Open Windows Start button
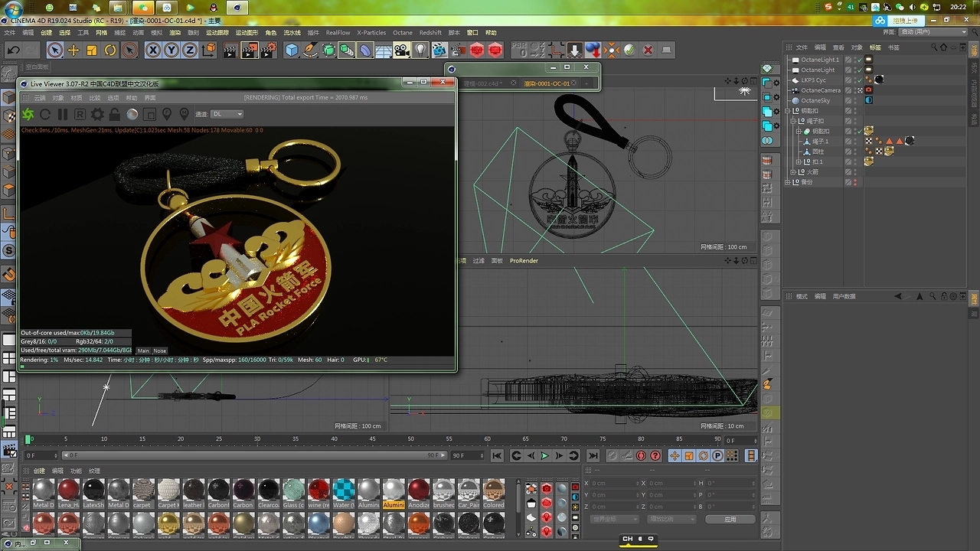Viewport: 980px width, 551px height. click(x=13, y=8)
